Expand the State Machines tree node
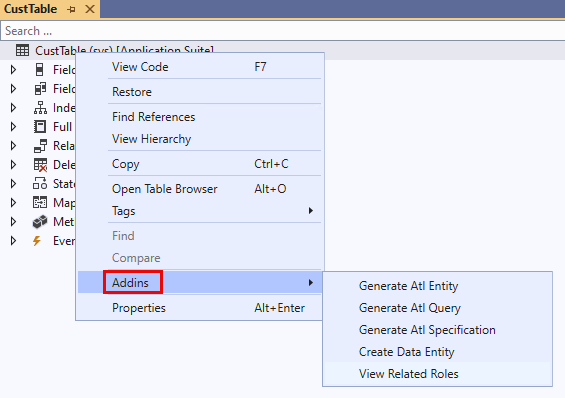The width and height of the screenshot is (565, 398). pos(13,184)
